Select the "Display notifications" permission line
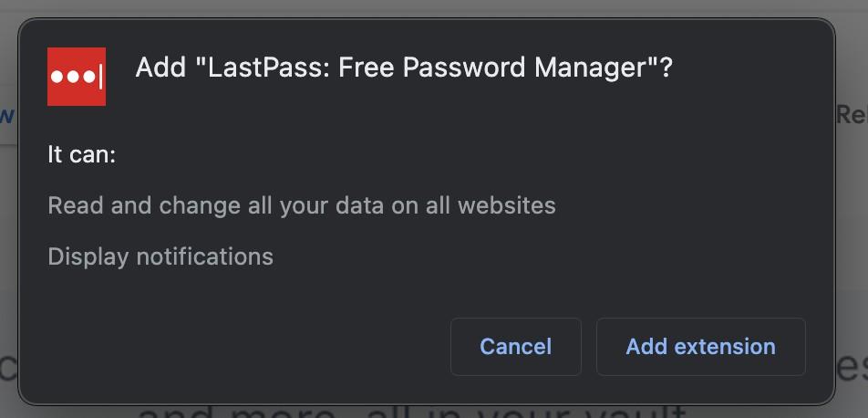 tap(160, 256)
